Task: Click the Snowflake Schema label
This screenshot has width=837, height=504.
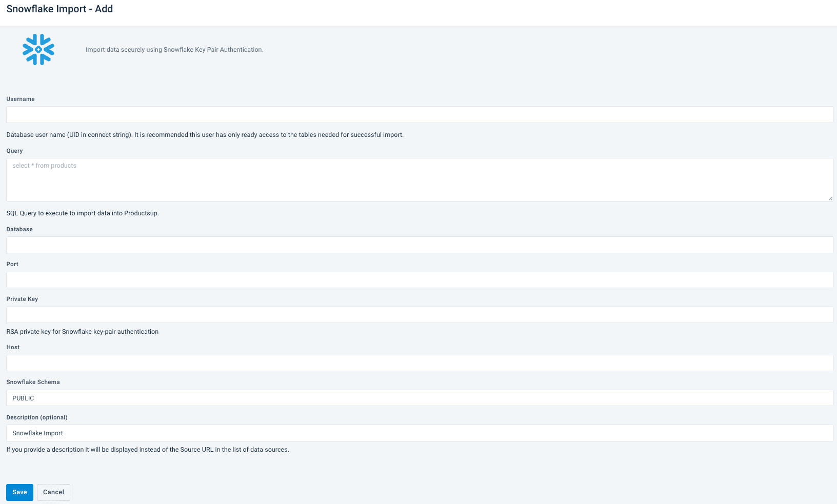Action: click(x=33, y=382)
